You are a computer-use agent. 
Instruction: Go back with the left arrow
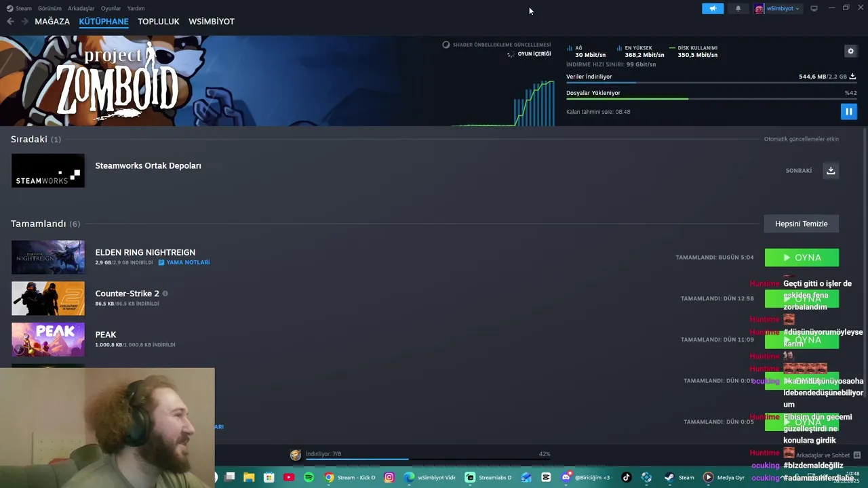click(x=10, y=22)
